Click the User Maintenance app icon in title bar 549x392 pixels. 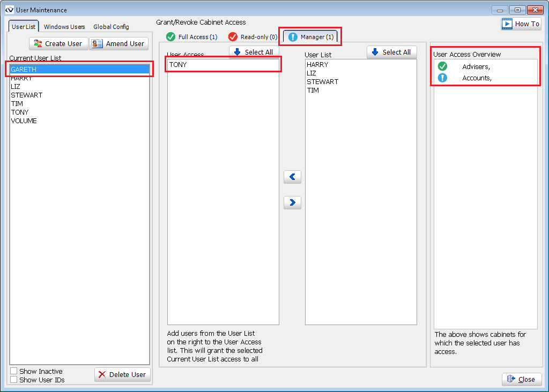(10, 10)
